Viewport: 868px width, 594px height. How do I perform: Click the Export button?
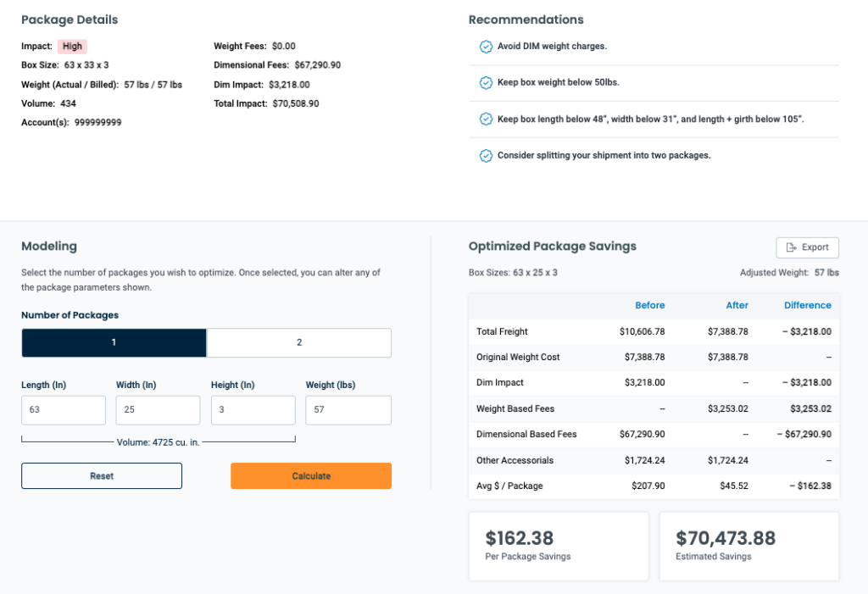coord(807,247)
